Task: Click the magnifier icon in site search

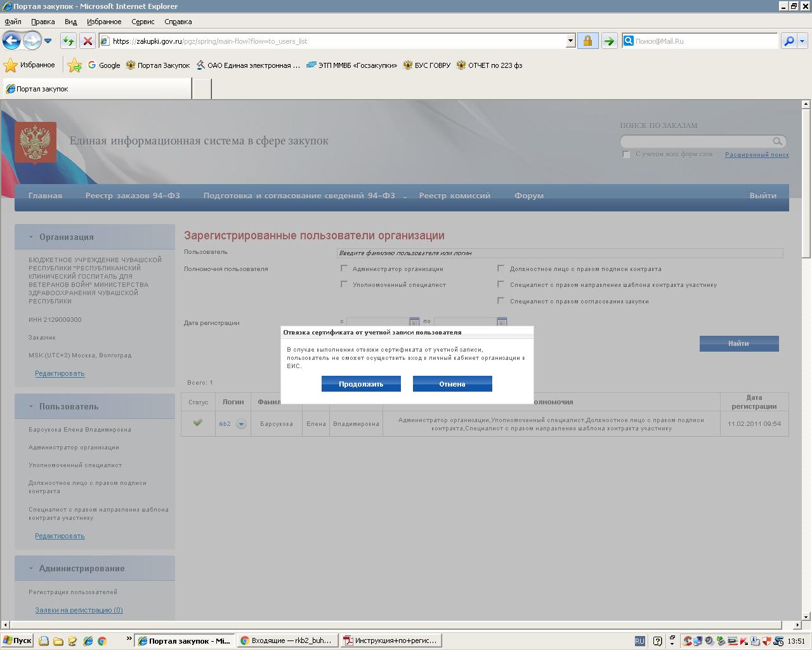Action: (x=777, y=142)
